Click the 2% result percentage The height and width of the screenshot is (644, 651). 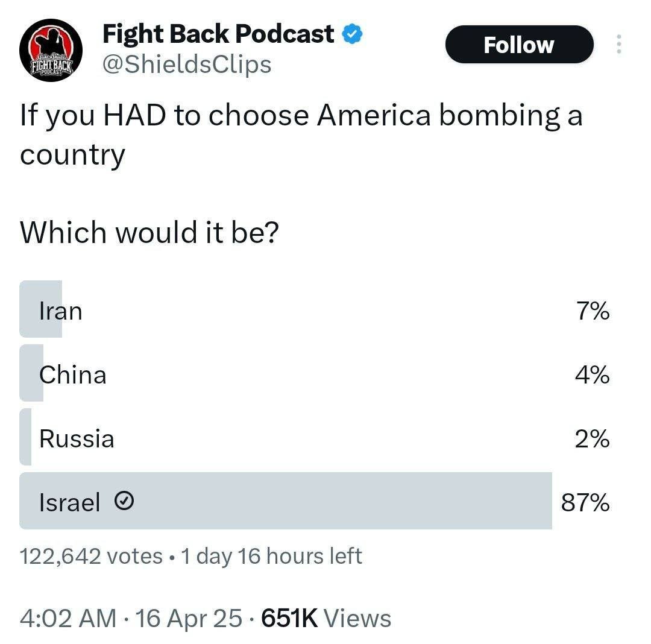pos(591,439)
